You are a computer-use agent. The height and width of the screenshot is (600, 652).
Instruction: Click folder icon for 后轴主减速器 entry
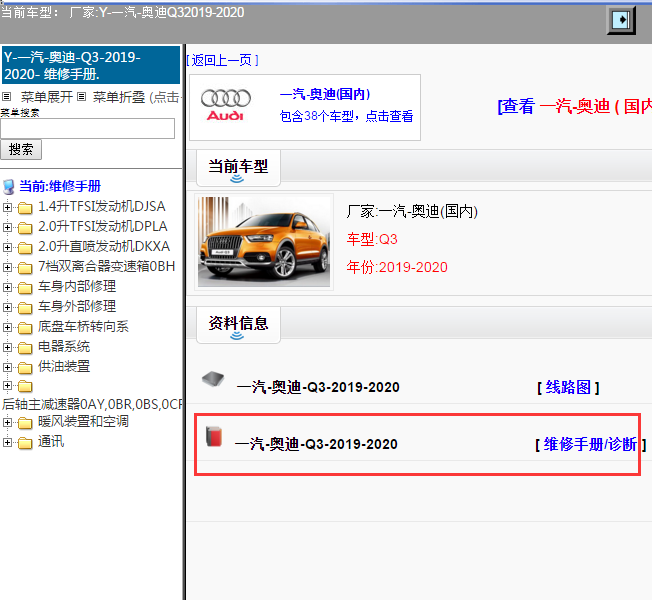point(25,386)
